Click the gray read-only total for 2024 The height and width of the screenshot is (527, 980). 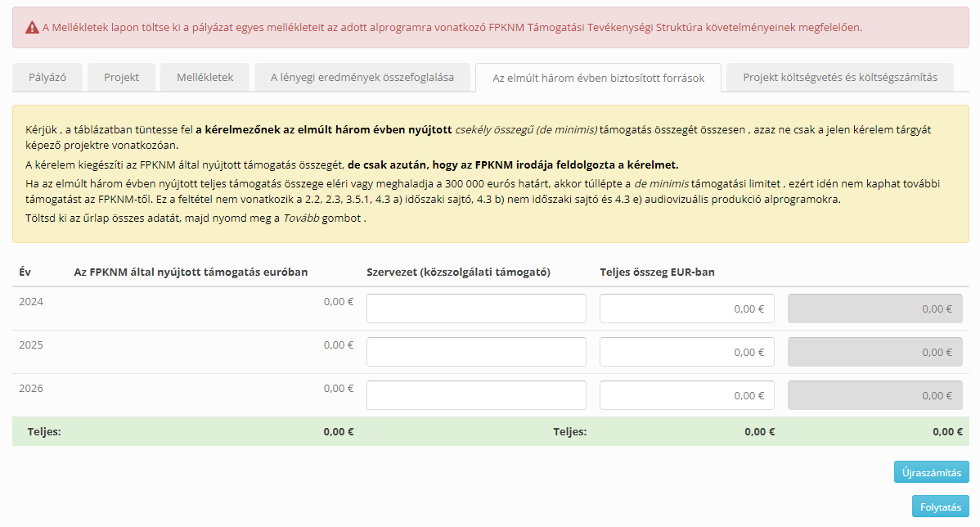pos(874,309)
